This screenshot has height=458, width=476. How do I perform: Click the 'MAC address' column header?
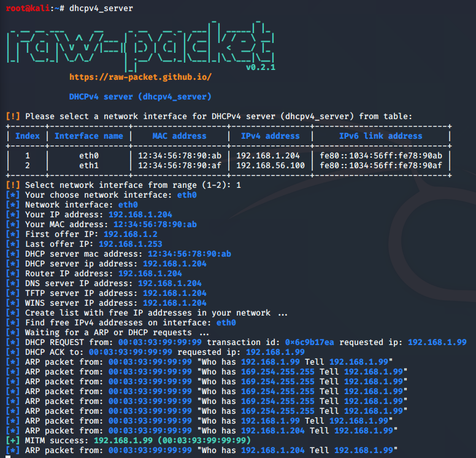(x=179, y=136)
